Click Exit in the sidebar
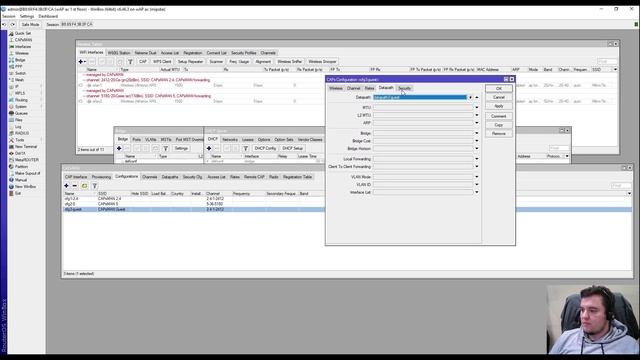 18,193
